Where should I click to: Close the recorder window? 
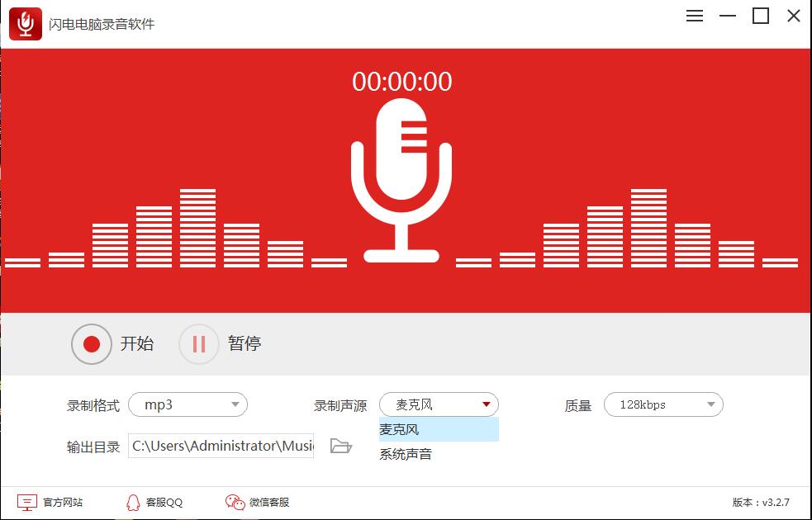793,16
